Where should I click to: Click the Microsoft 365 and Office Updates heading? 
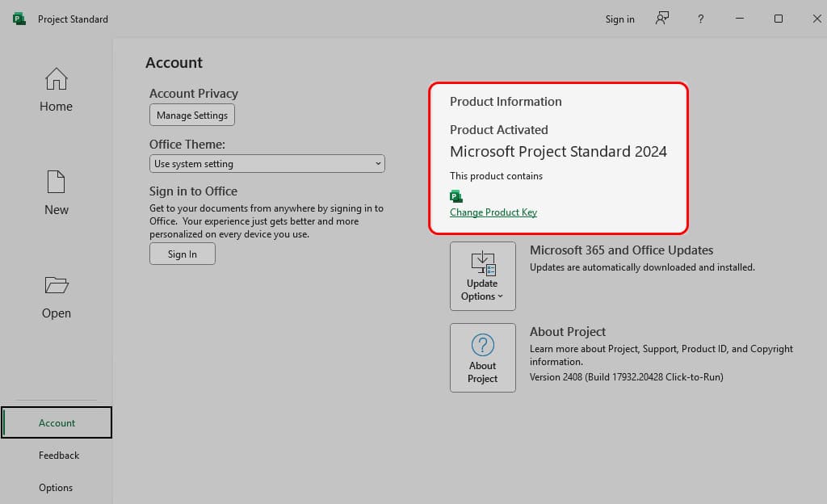(621, 250)
